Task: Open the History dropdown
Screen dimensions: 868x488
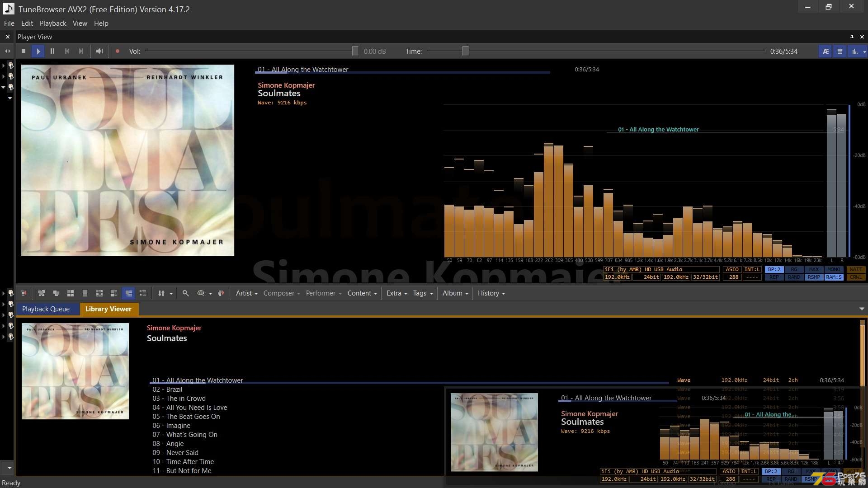Action: coord(491,293)
